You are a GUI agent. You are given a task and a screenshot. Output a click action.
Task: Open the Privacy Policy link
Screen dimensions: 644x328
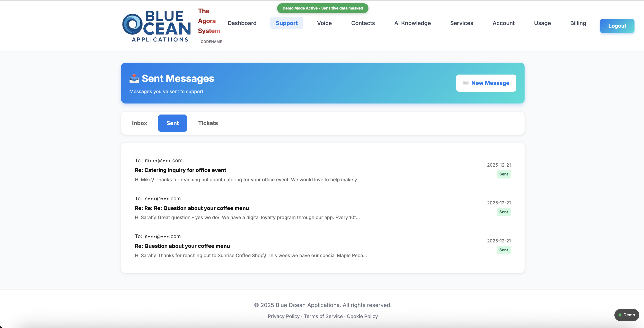pyautogui.click(x=283, y=316)
